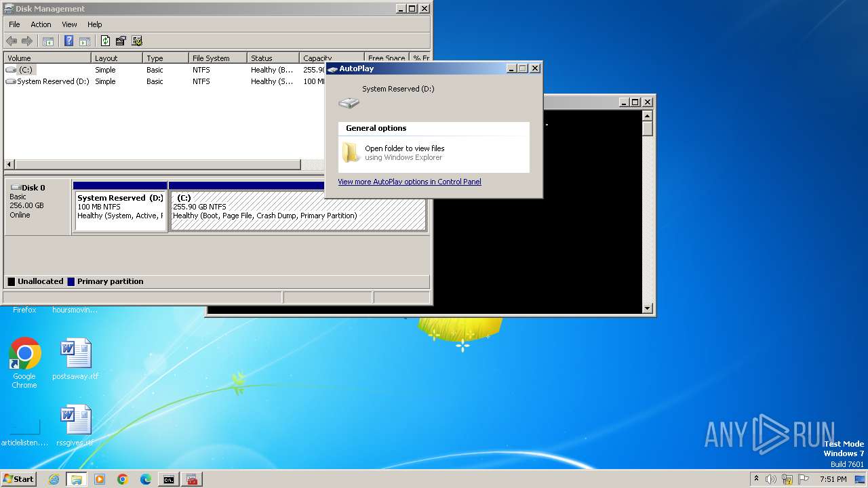This screenshot has width=868, height=488.
Task: Click the Action Center flag tray icon
Action: tap(804, 479)
